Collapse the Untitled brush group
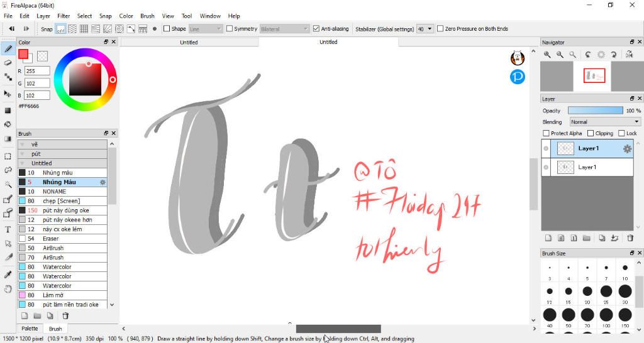The height and width of the screenshot is (343, 644). pos(22,163)
